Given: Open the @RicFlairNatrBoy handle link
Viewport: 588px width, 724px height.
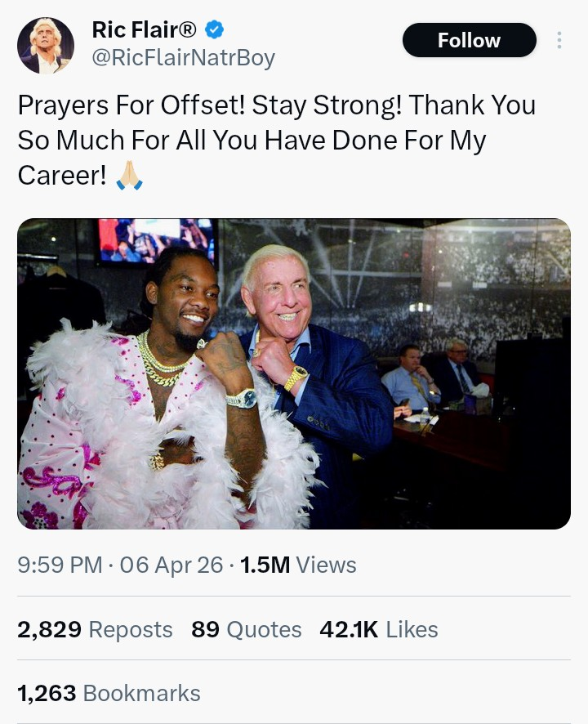Looking at the screenshot, I should 183,58.
